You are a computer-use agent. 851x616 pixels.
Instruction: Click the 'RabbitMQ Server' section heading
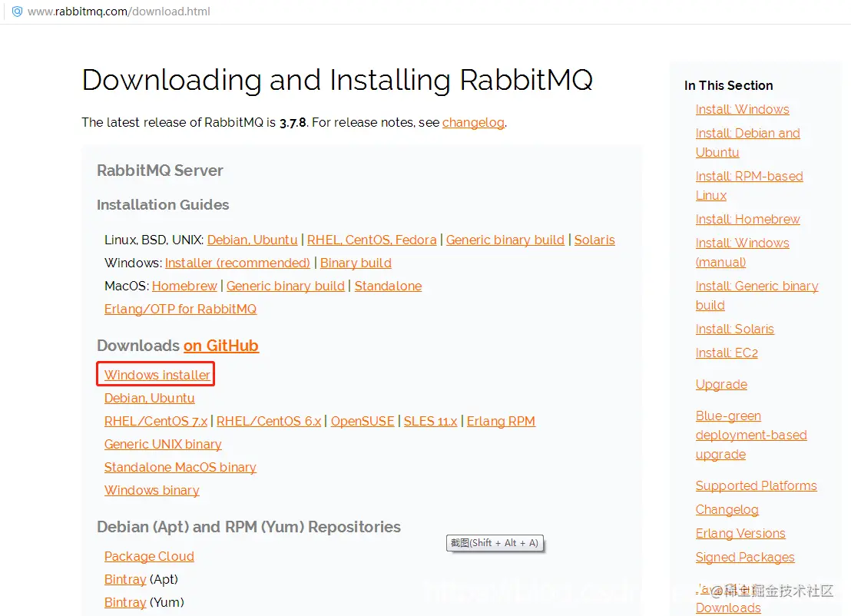click(160, 171)
